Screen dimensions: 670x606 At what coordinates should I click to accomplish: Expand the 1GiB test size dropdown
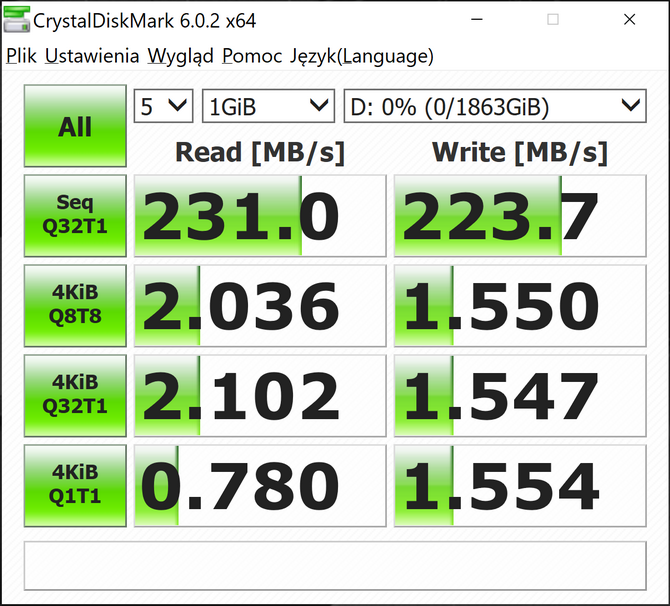point(268,106)
